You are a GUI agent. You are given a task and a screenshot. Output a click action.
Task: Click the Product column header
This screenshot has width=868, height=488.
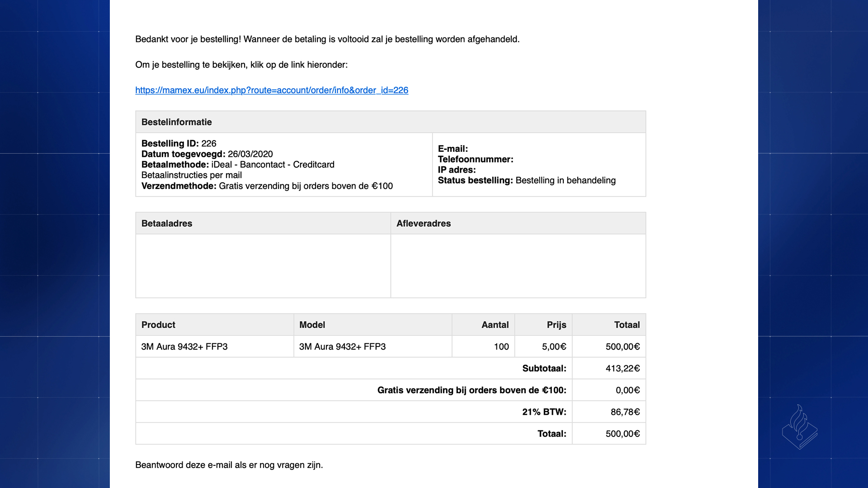[x=158, y=325]
